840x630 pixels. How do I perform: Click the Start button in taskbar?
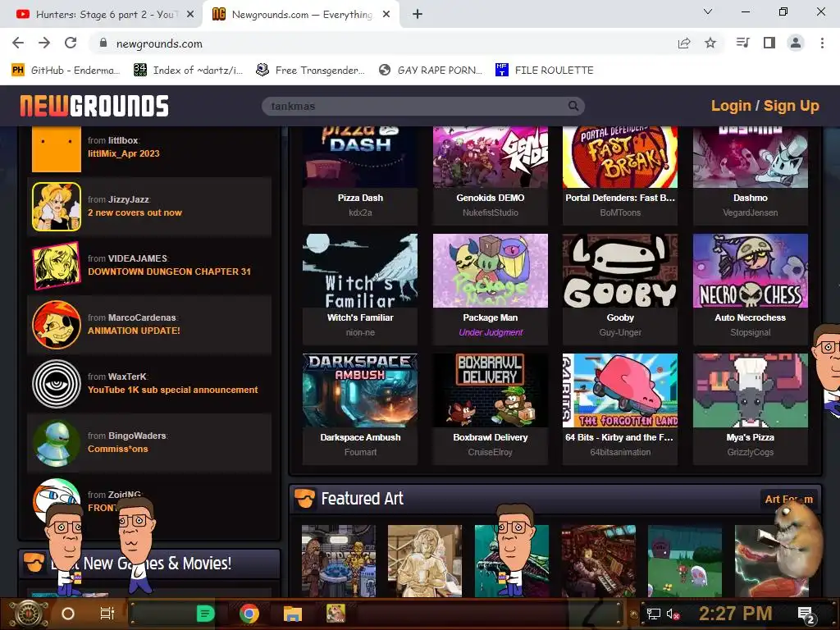click(28, 614)
